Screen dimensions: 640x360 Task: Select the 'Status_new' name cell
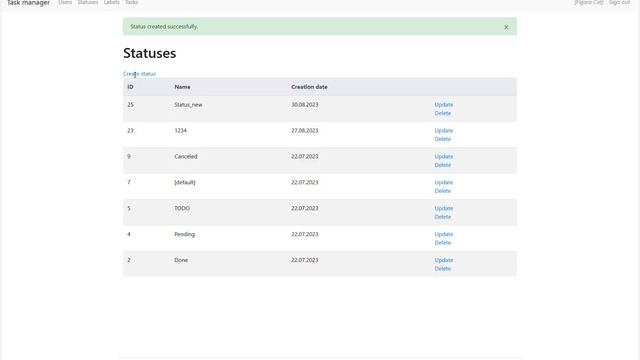click(188, 104)
